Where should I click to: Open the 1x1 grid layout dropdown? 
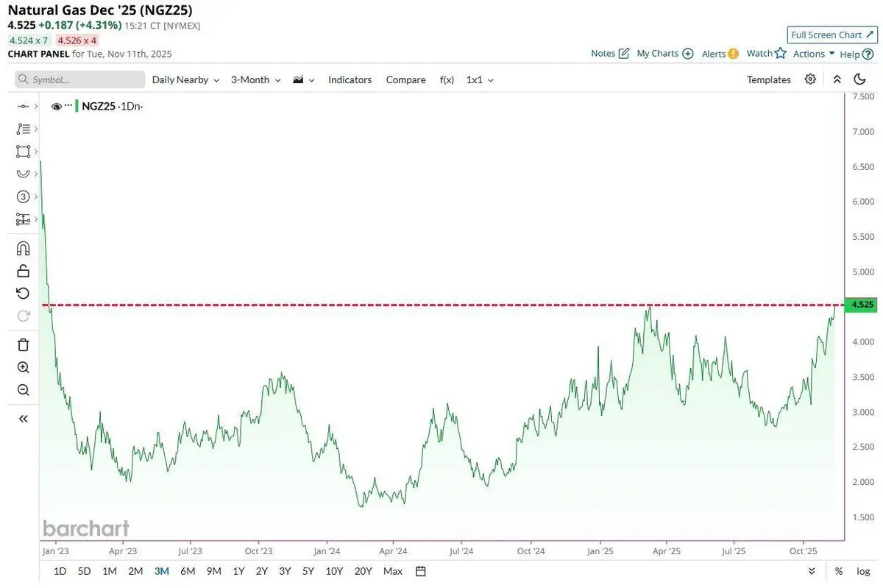coord(480,79)
